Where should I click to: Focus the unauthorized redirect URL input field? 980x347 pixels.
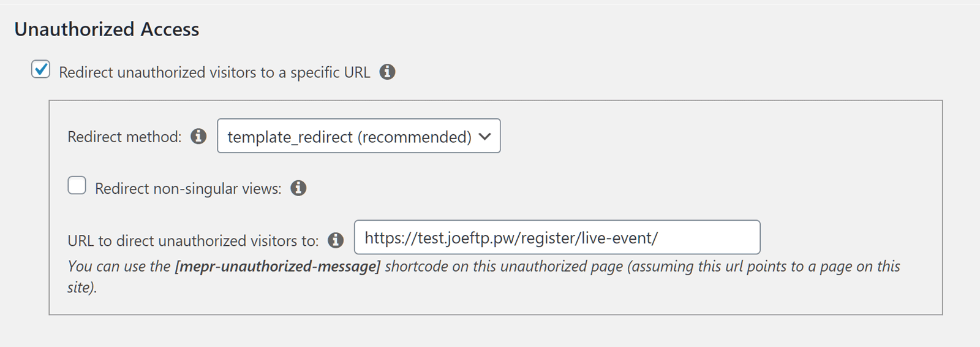[557, 237]
